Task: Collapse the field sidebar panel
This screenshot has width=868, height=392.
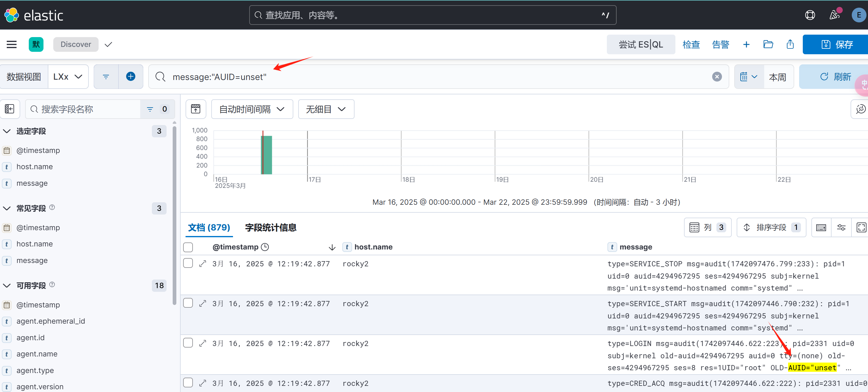Action: click(x=9, y=109)
